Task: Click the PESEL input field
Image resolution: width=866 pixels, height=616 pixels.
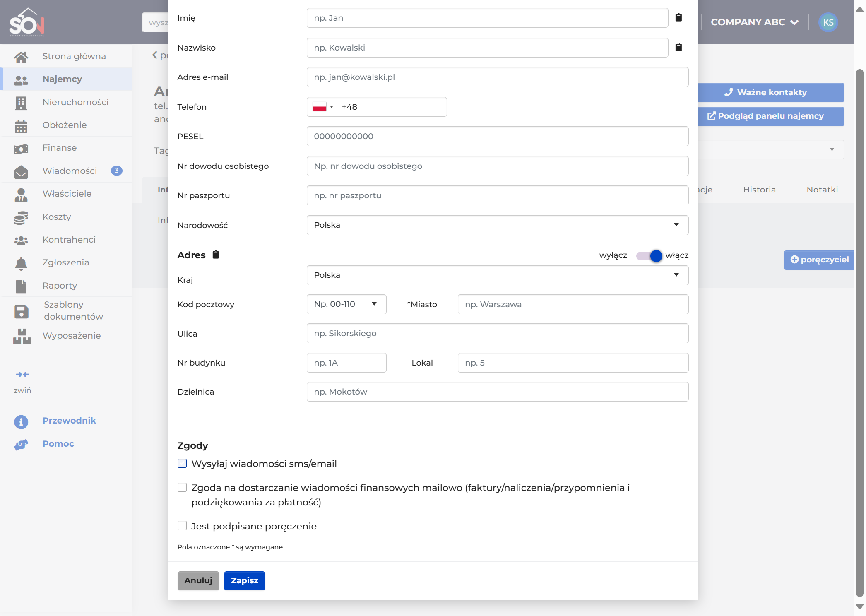Action: tap(498, 136)
